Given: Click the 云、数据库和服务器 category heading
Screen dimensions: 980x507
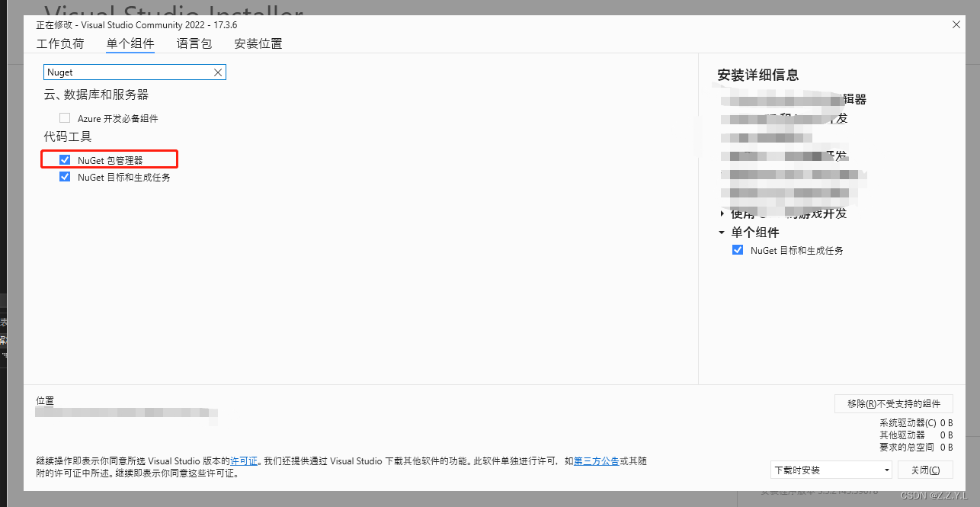Looking at the screenshot, I should tap(96, 95).
